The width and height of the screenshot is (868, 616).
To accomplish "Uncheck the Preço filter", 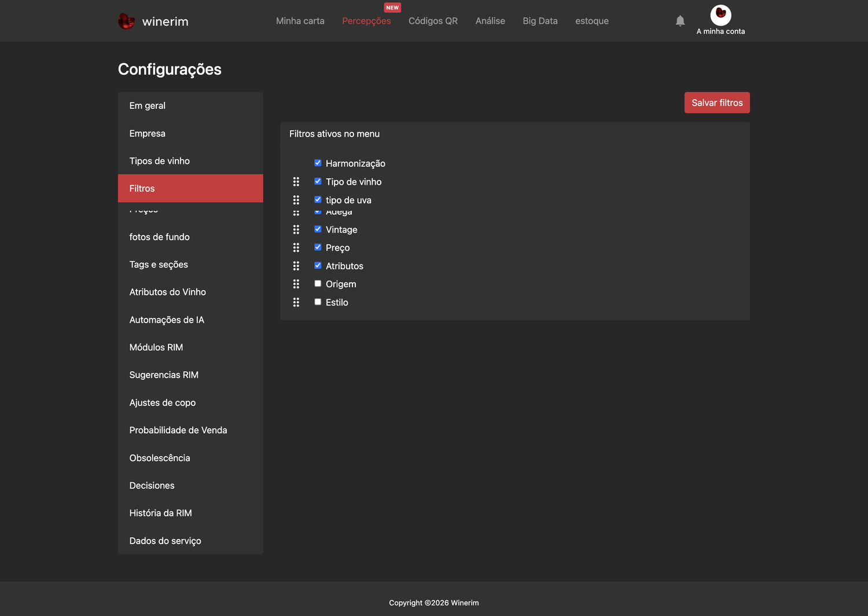I will [318, 247].
